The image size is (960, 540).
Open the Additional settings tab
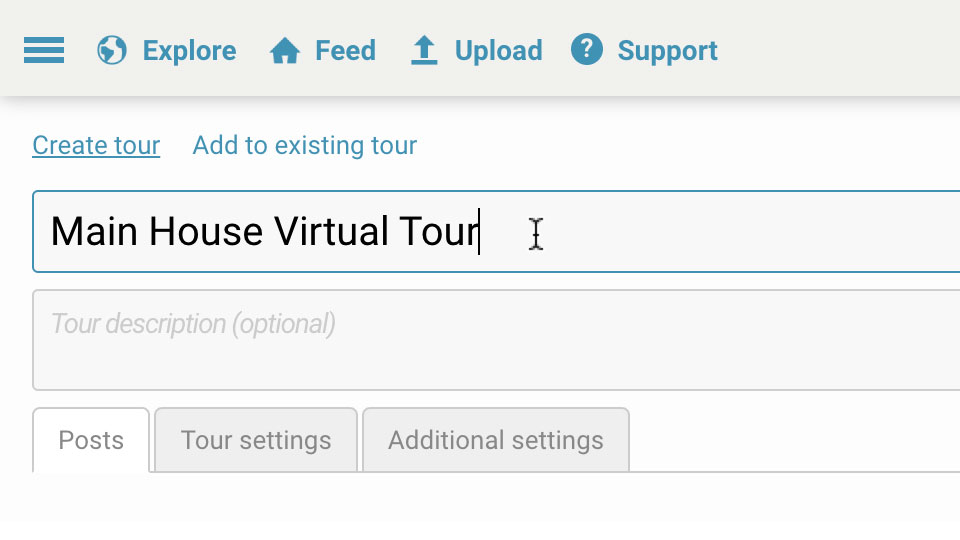(x=496, y=440)
